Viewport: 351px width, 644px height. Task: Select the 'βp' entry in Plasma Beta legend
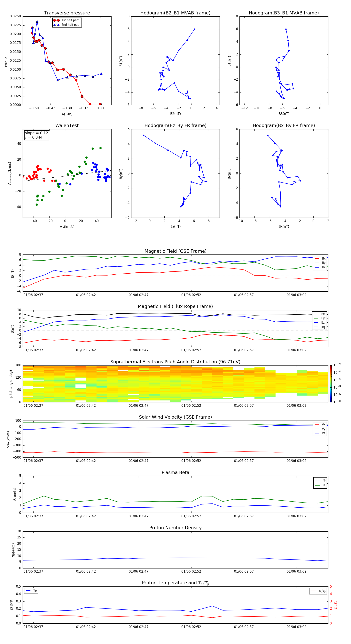[x=324, y=480]
